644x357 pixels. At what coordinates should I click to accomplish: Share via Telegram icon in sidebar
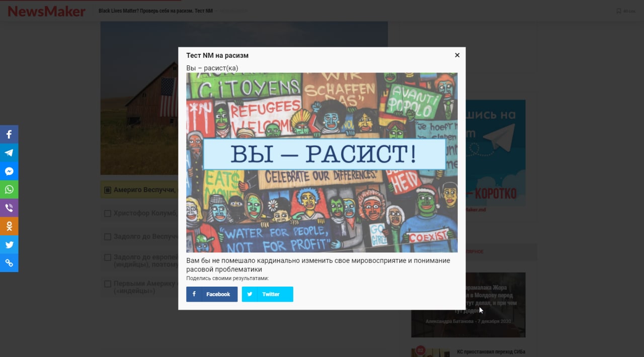pos(9,153)
